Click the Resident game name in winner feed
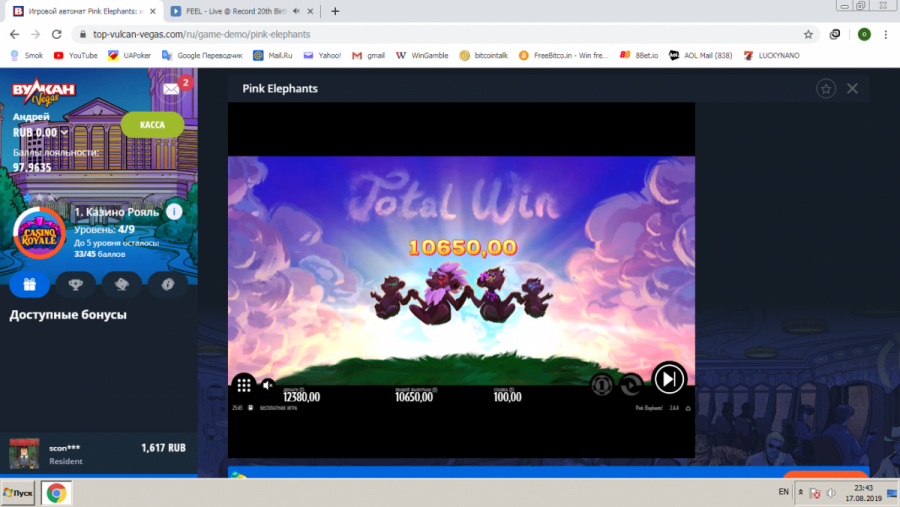The height and width of the screenshot is (507, 900). click(x=66, y=461)
